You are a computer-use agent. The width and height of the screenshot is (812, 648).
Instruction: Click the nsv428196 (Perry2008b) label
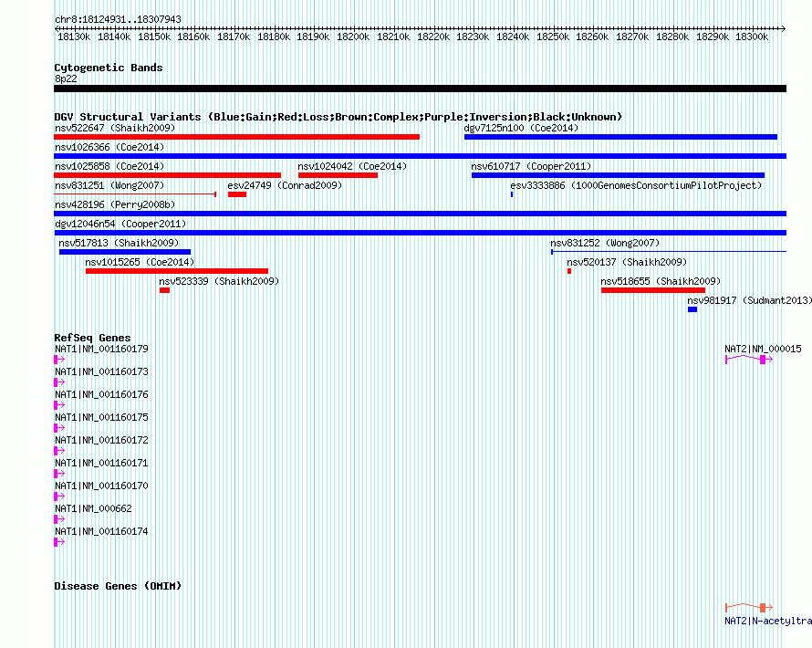pos(115,204)
